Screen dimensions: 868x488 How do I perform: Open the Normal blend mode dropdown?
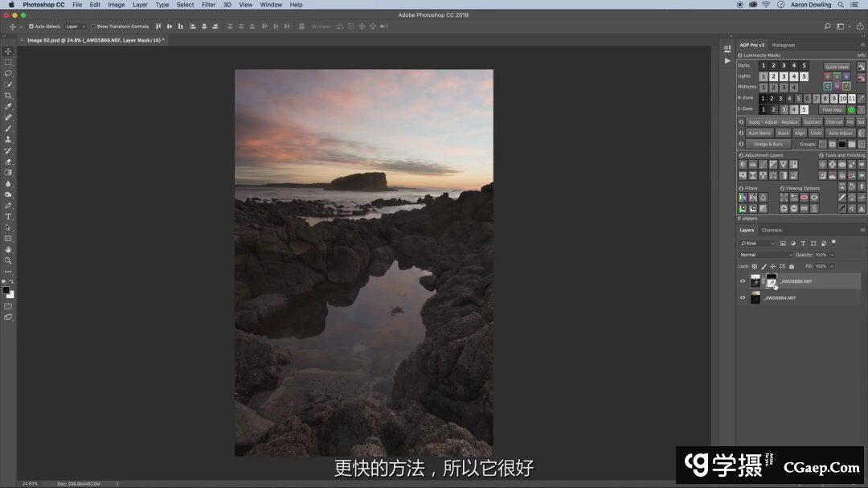[766, 255]
